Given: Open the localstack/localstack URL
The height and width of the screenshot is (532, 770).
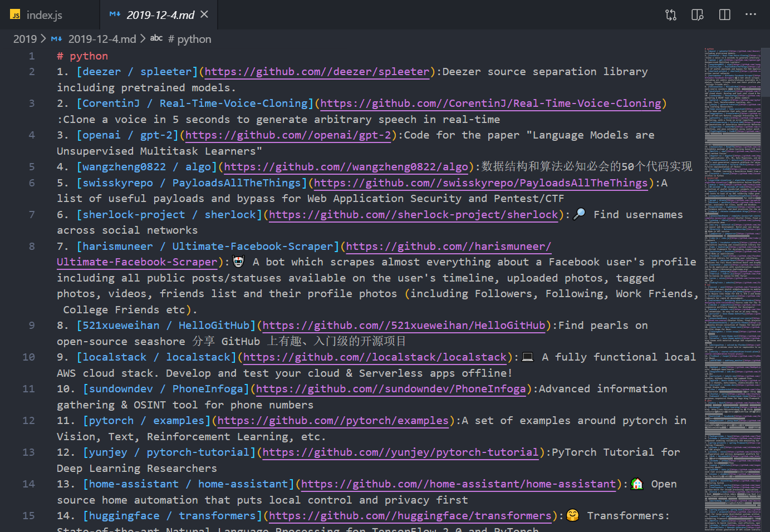Looking at the screenshot, I should coord(375,357).
